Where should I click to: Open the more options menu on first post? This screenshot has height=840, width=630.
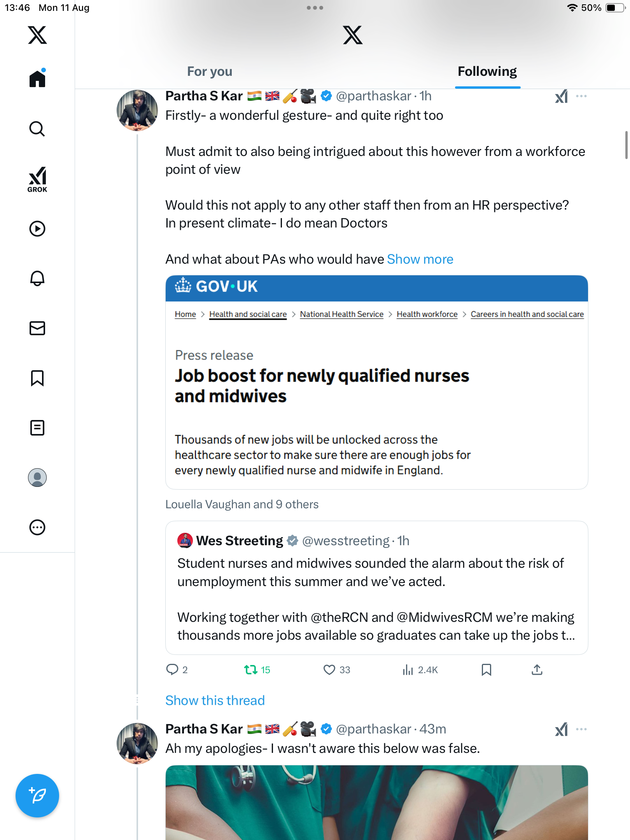[581, 96]
